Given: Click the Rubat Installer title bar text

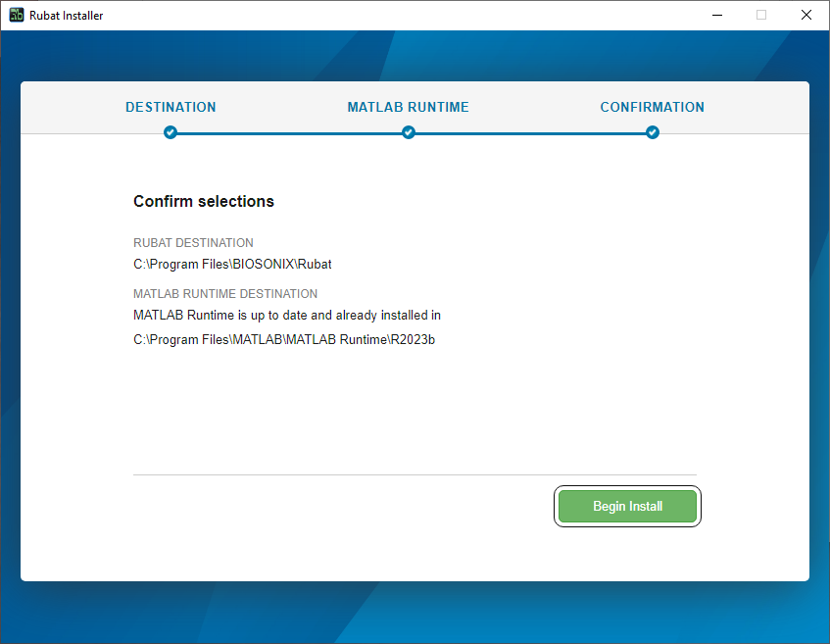Looking at the screenshot, I should point(66,15).
